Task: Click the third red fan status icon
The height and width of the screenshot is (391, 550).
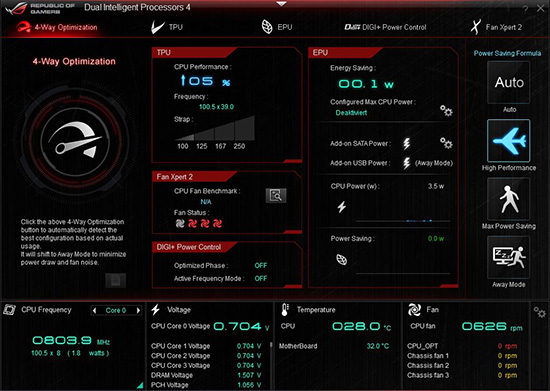Action: 205,223
